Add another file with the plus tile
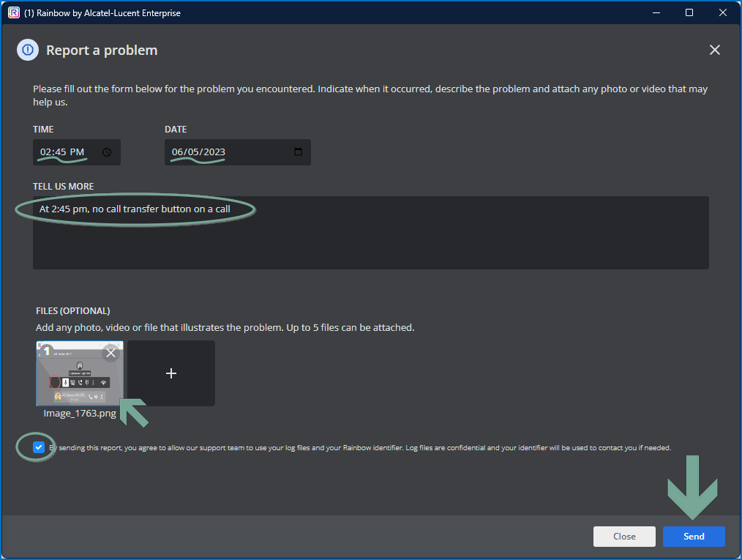 pyautogui.click(x=171, y=373)
